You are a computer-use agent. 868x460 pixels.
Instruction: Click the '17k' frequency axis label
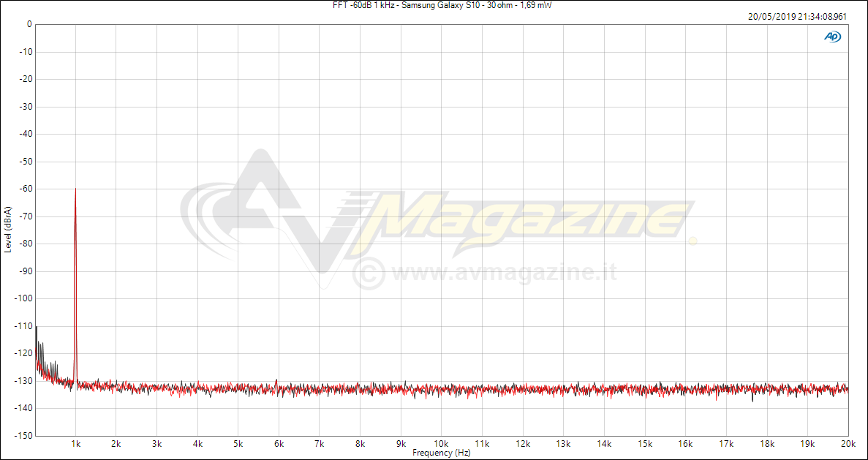pos(725,444)
